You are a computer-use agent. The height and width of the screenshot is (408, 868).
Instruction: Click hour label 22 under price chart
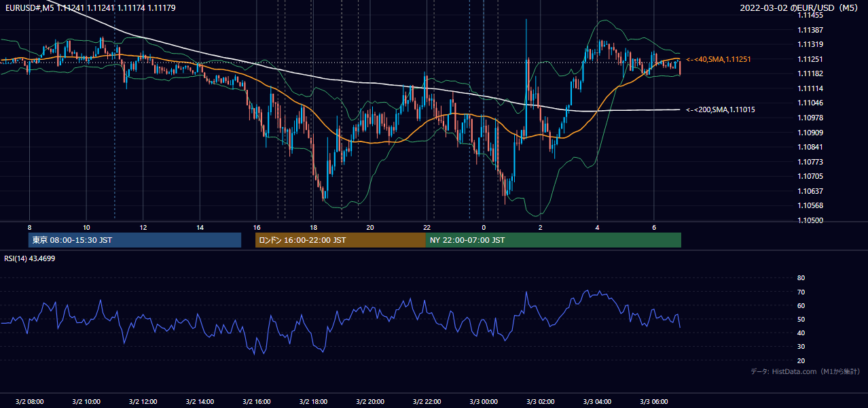[x=427, y=227]
